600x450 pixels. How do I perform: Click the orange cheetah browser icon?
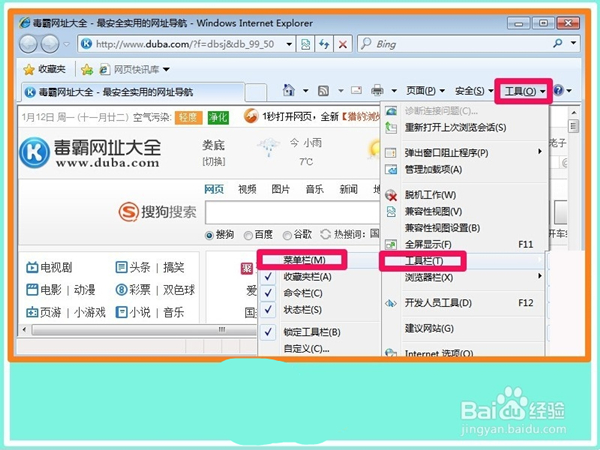coord(251,116)
